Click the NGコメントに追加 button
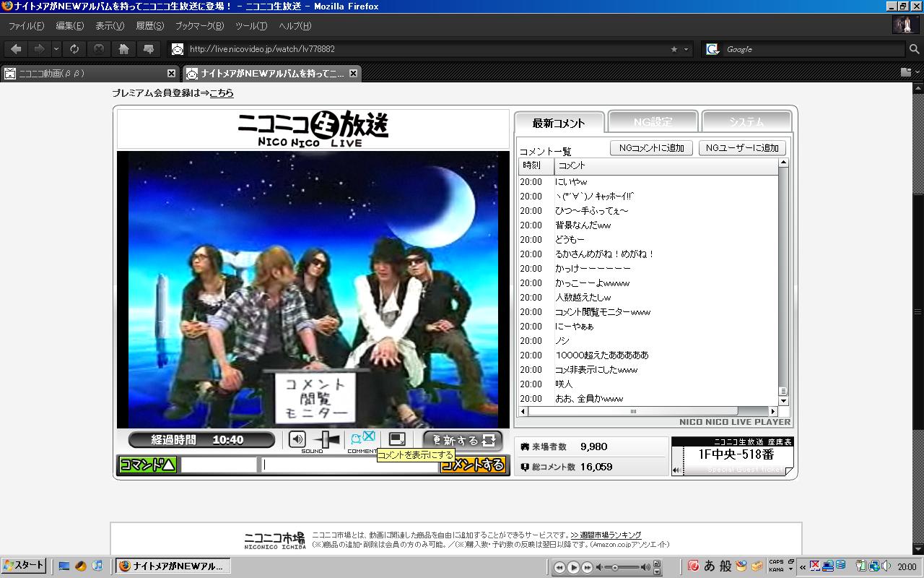924x578 pixels. click(652, 147)
